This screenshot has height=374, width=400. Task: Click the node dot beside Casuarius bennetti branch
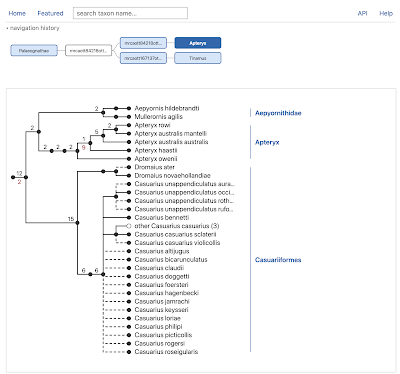click(x=129, y=218)
